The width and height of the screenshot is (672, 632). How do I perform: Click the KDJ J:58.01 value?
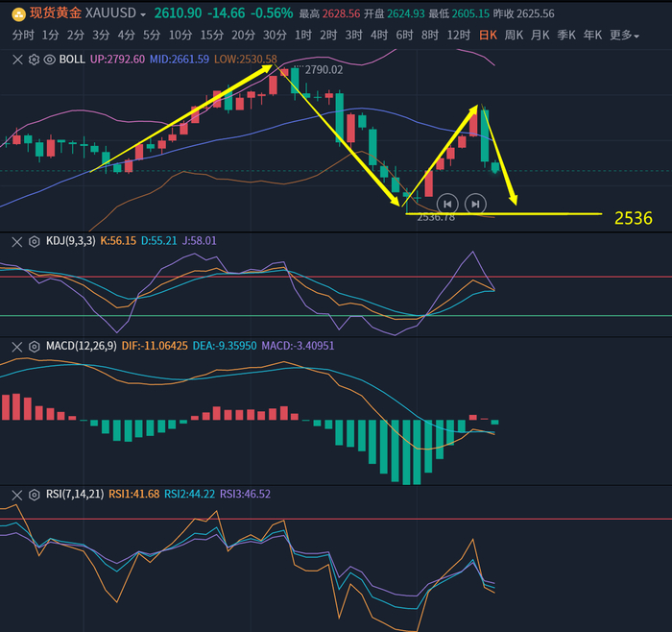pos(200,240)
